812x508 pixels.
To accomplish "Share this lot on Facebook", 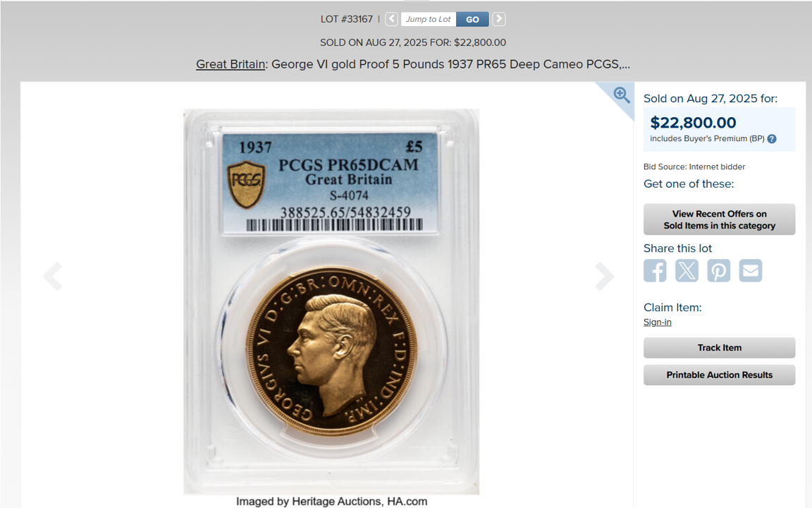I will click(x=655, y=271).
